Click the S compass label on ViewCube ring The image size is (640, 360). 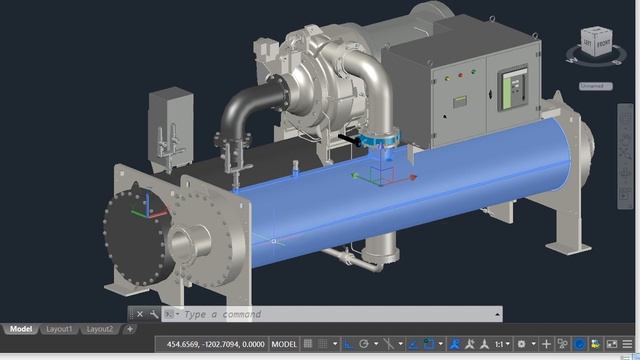click(618, 62)
